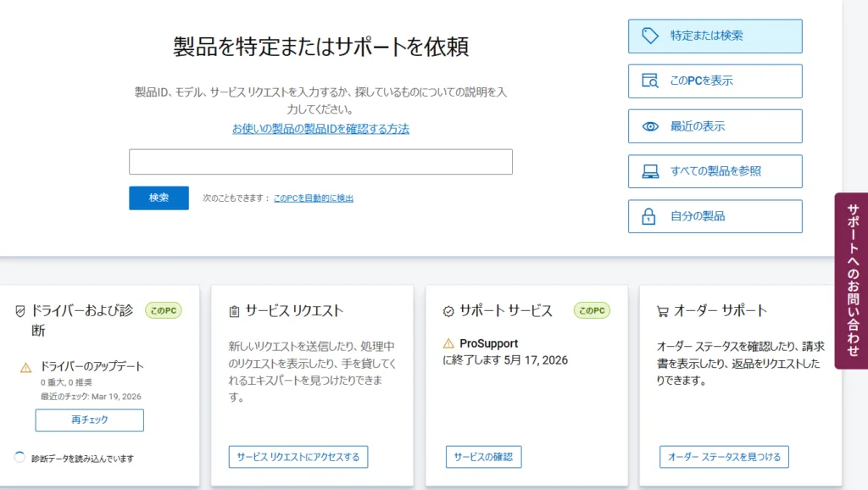Click the warning icon next to ProSupport
Viewport: 868px width, 490px height.
tap(448, 343)
